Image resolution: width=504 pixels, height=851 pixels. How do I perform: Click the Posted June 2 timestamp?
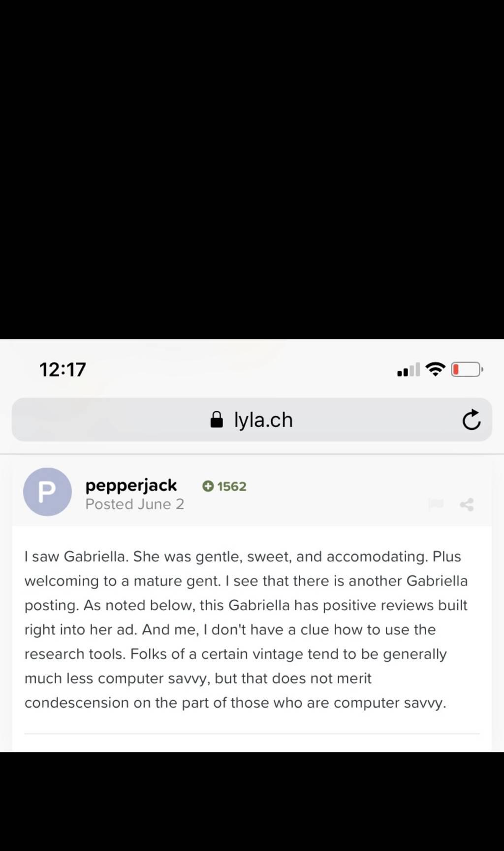pyautogui.click(x=134, y=504)
